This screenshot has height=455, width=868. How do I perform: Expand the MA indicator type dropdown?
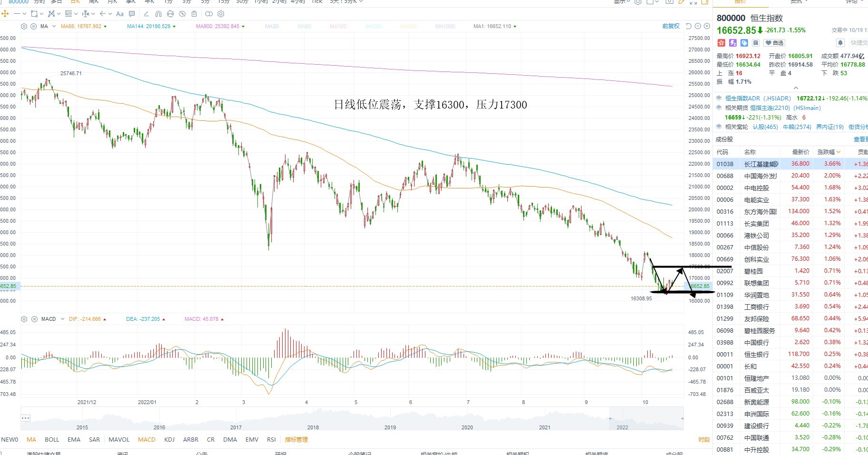[54, 26]
